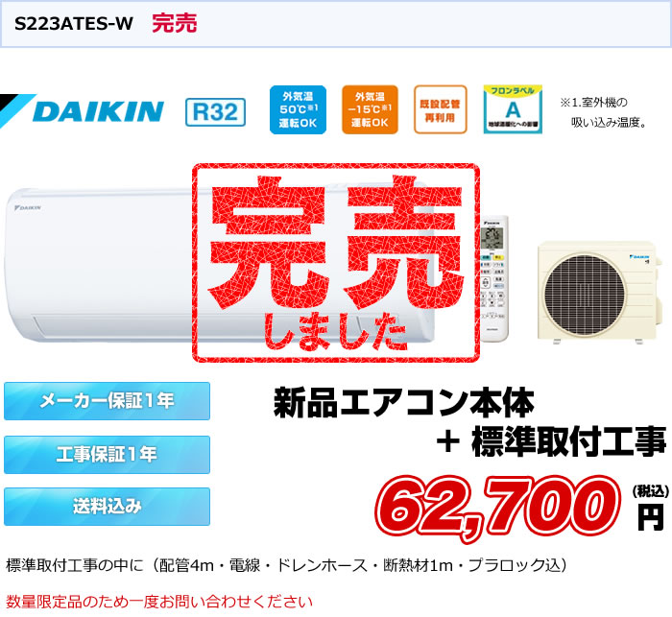Click the 送料込み button
The width and height of the screenshot is (672, 617).
108,507
